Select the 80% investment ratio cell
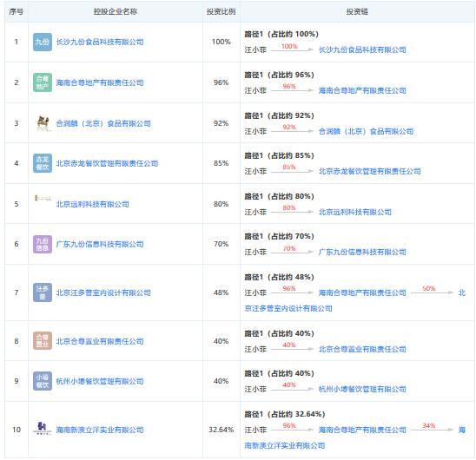The image size is (476, 460). 221,204
